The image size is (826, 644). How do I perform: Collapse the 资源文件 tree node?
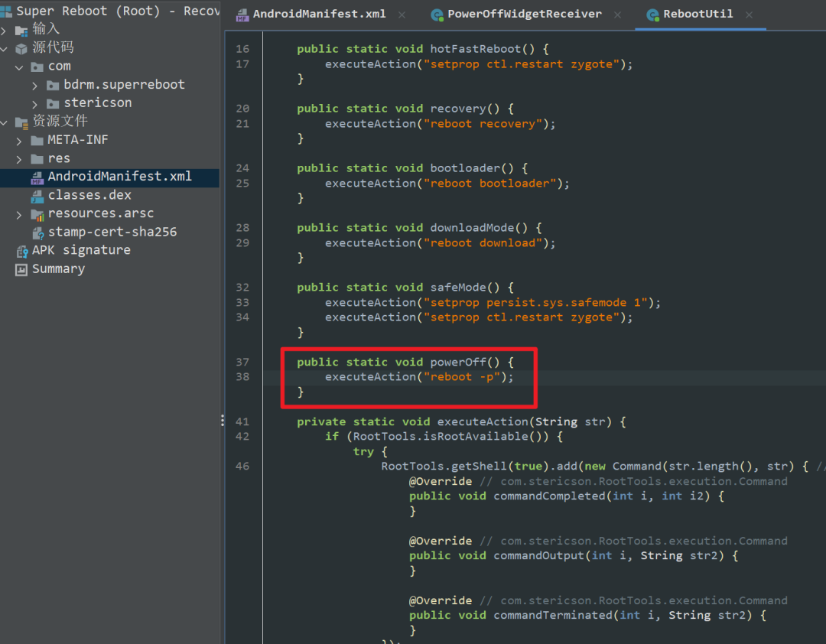(5, 123)
